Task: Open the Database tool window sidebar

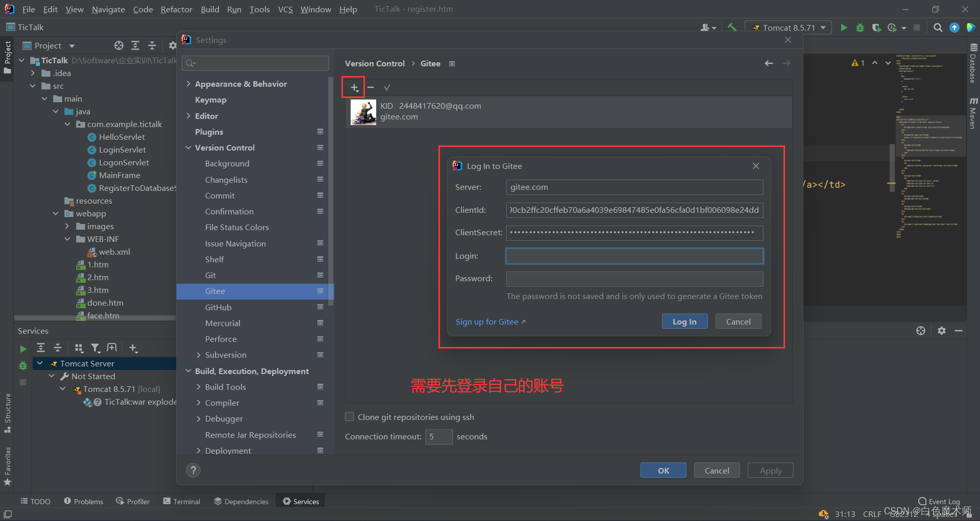Action: [973, 64]
